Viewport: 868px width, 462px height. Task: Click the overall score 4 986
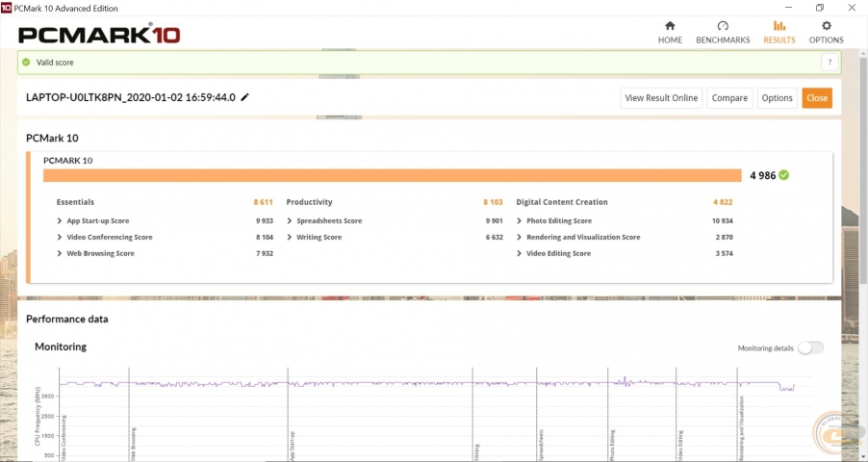click(763, 175)
